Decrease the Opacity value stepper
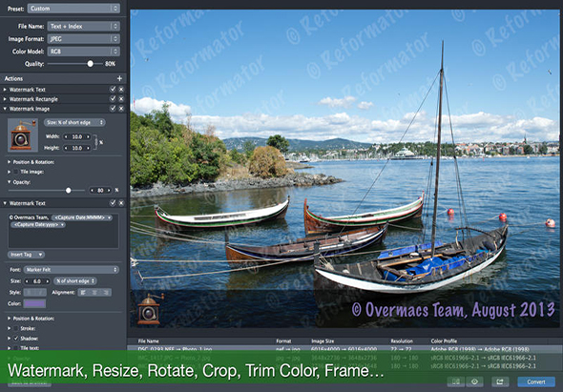 pyautogui.click(x=92, y=190)
